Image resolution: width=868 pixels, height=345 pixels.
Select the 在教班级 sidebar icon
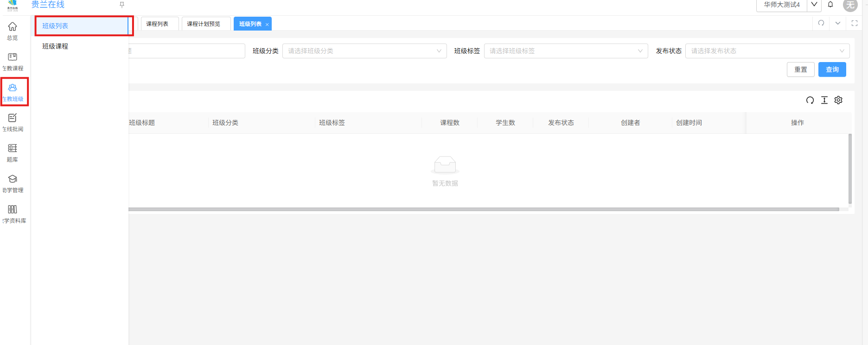(13, 92)
